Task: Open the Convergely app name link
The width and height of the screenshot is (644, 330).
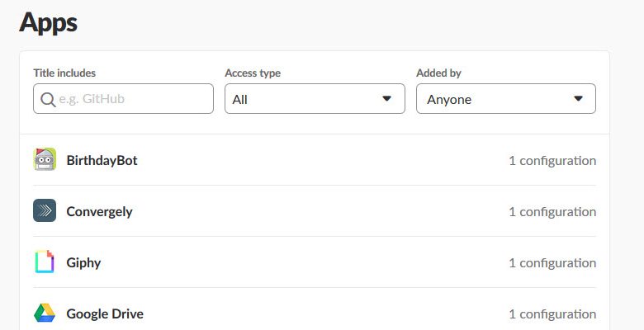Action: [x=99, y=211]
